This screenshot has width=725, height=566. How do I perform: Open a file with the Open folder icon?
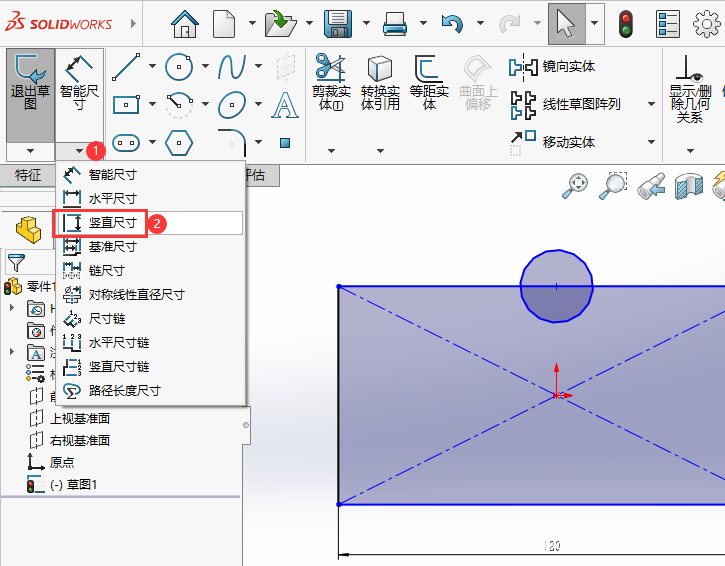click(x=280, y=23)
